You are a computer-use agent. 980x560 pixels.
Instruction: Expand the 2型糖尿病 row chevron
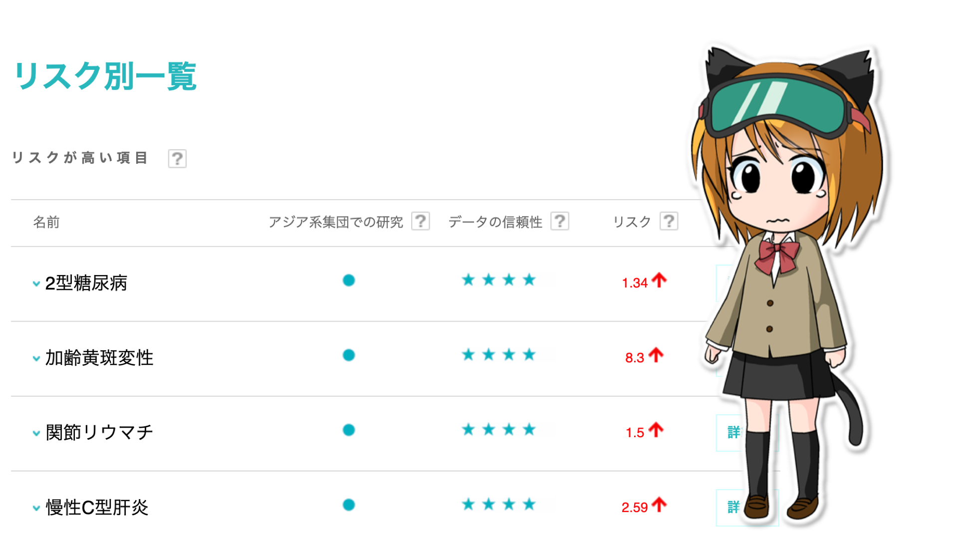click(36, 283)
